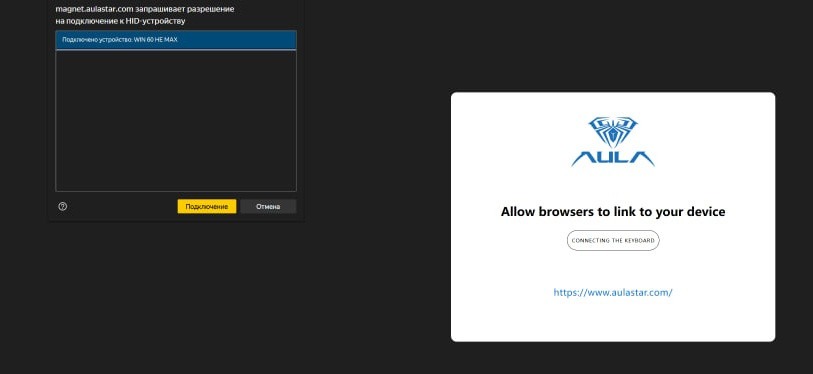This screenshot has width=813, height=374.
Task: Click the magnet.aulastar.com permission request text
Action: pos(145,15)
